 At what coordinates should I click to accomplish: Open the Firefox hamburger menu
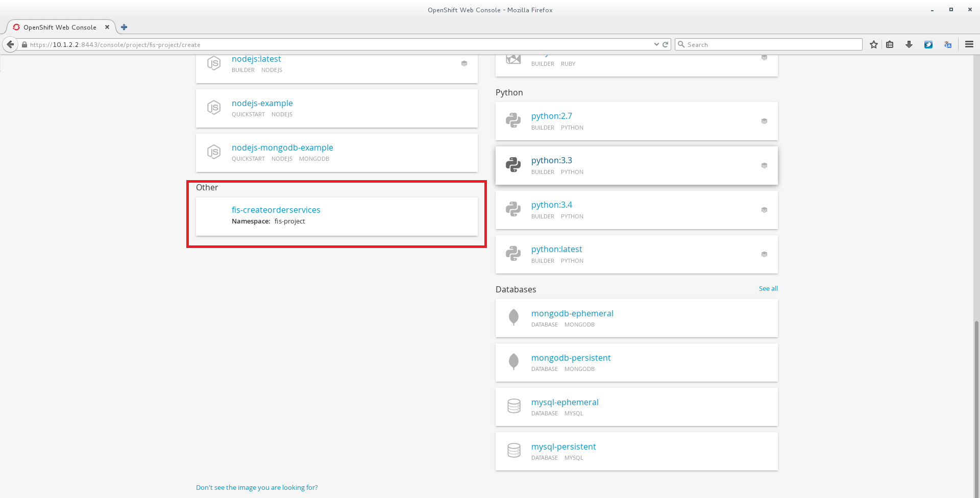(x=969, y=44)
